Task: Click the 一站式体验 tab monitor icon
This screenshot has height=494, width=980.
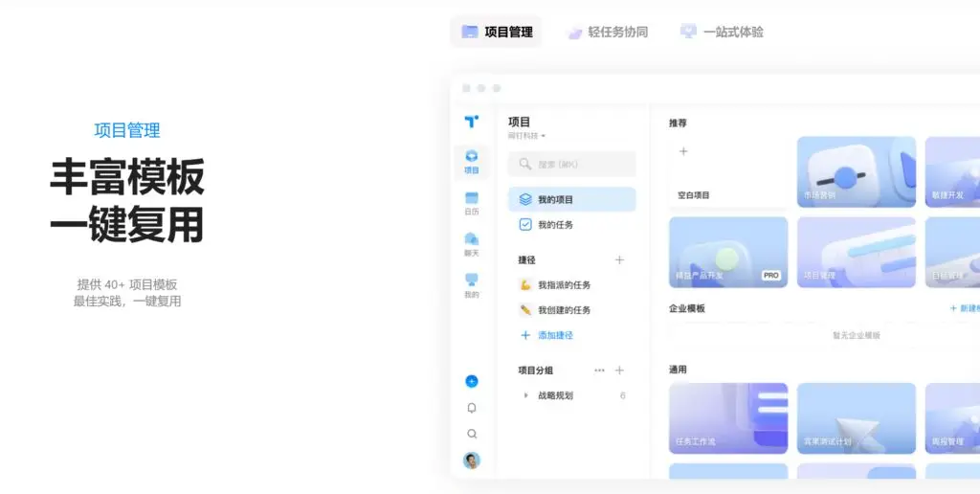Action: (x=688, y=32)
